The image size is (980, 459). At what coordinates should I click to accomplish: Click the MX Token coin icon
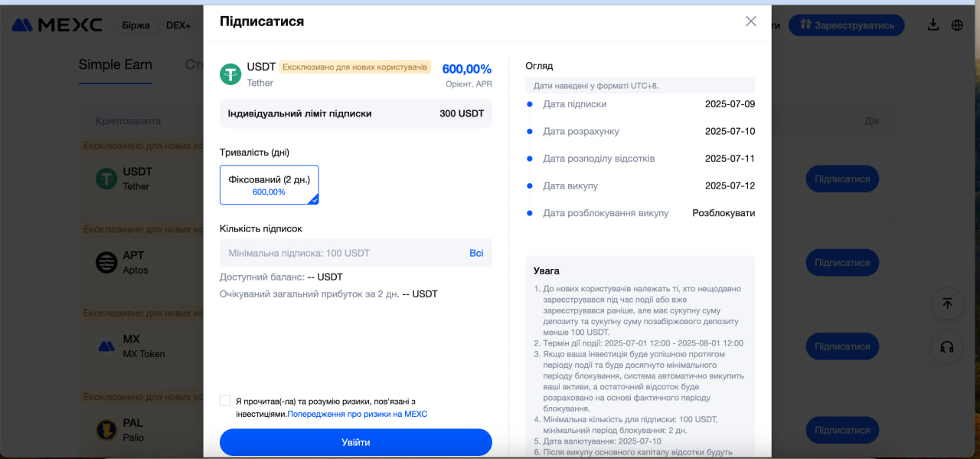click(x=106, y=346)
